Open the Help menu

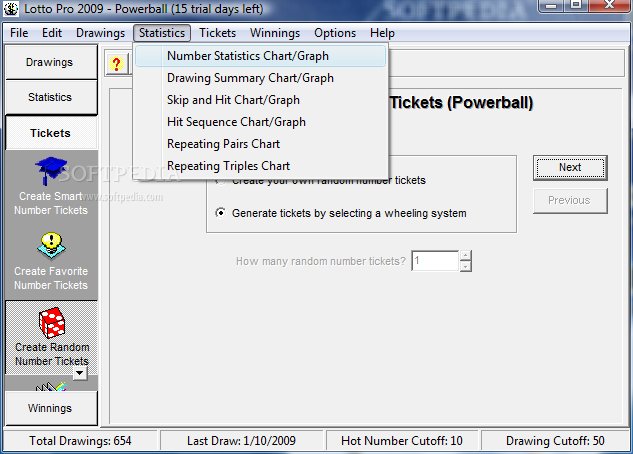point(382,33)
